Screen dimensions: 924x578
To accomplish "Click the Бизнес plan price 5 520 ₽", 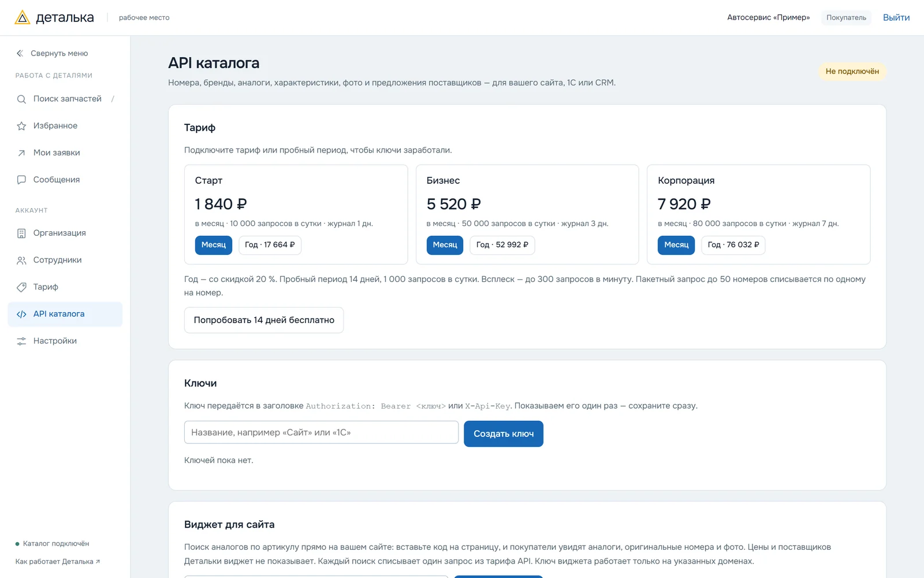I will coord(453,204).
